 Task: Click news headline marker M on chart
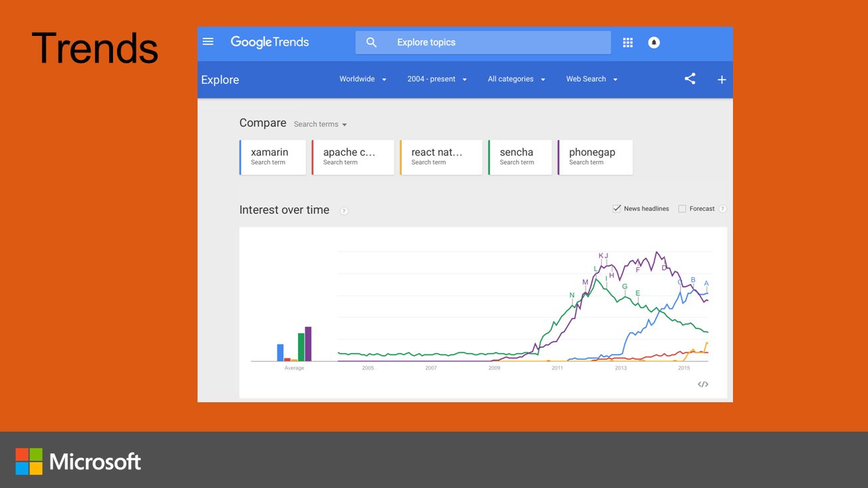[585, 282]
